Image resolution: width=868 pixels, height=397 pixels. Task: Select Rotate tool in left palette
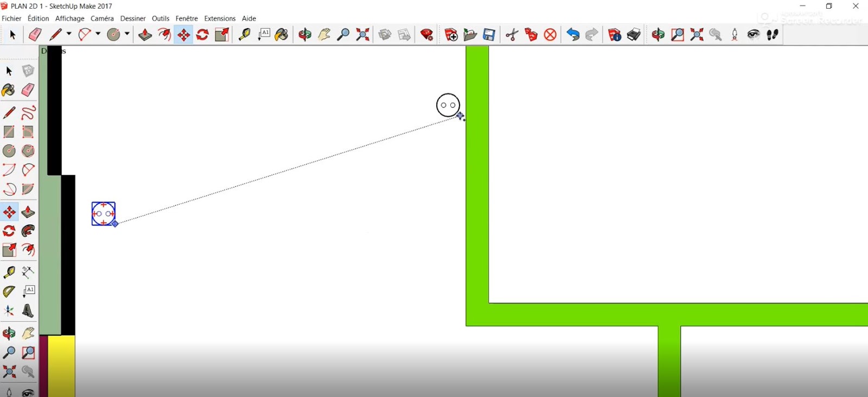[9, 231]
